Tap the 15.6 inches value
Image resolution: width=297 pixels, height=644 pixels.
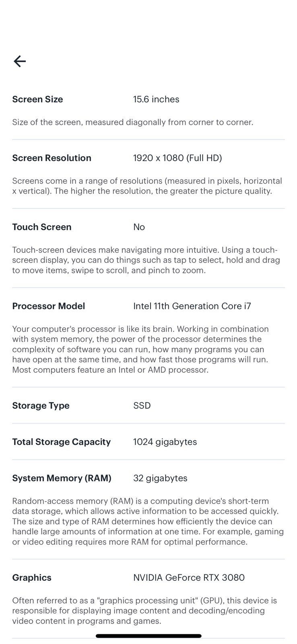tap(156, 99)
